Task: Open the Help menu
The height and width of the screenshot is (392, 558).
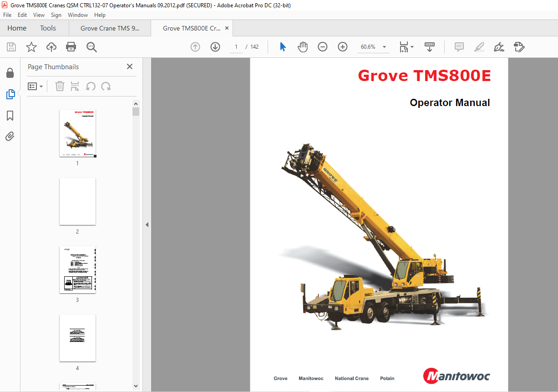Action: [x=100, y=15]
